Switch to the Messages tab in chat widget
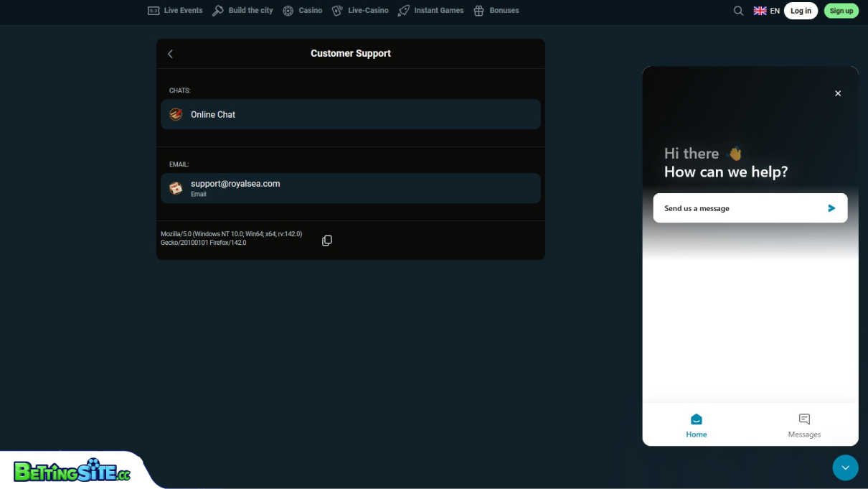This screenshot has width=868, height=489. tap(804, 425)
